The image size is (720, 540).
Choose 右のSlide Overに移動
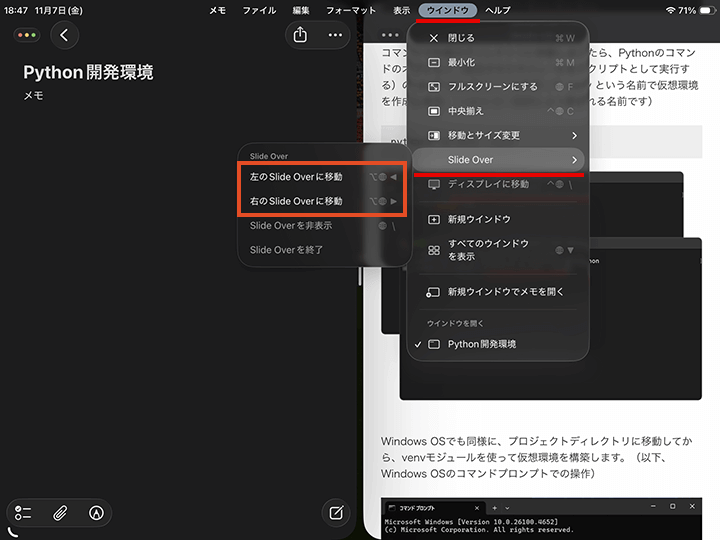tap(323, 201)
